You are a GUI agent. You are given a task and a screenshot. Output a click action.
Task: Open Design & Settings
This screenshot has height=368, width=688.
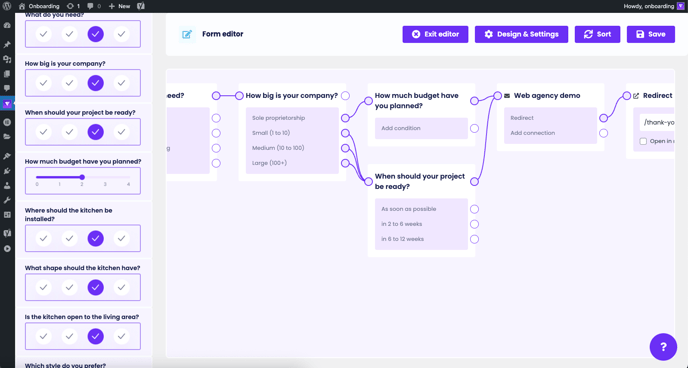521,34
